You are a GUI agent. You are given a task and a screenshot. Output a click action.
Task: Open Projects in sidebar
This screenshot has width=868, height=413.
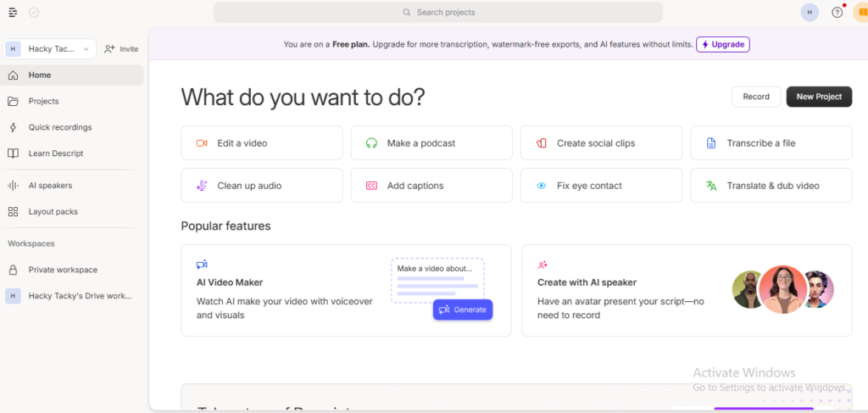(x=72, y=101)
